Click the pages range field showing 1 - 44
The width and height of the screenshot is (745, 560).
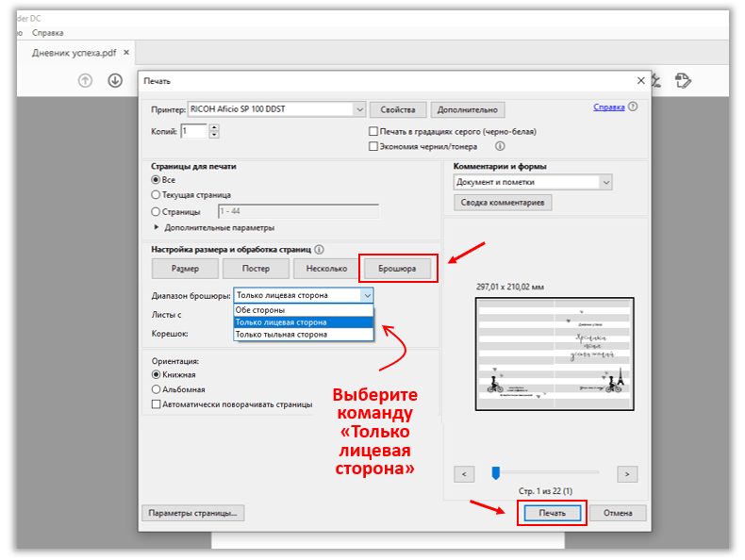pyautogui.click(x=298, y=211)
